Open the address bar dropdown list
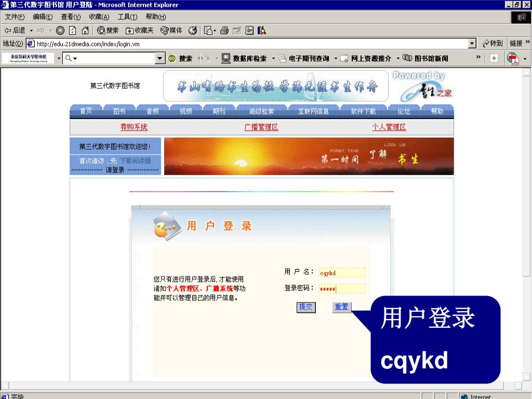Viewport: 532px width, 399px height. [x=472, y=44]
